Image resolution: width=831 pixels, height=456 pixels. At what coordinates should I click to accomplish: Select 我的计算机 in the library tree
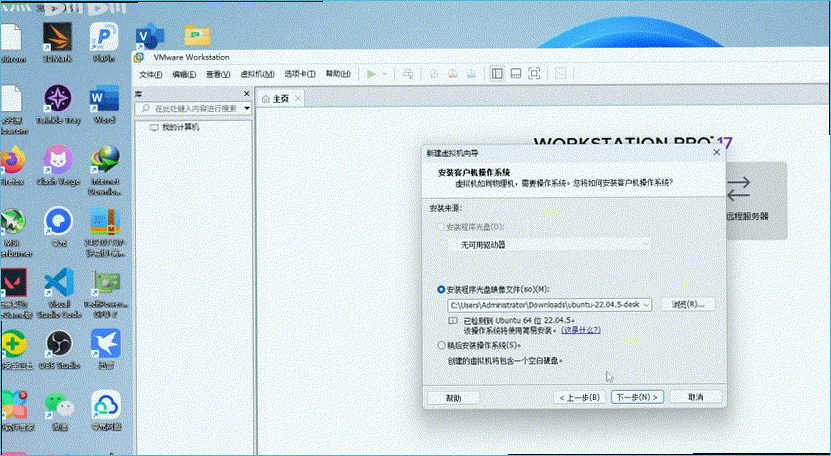(174, 127)
